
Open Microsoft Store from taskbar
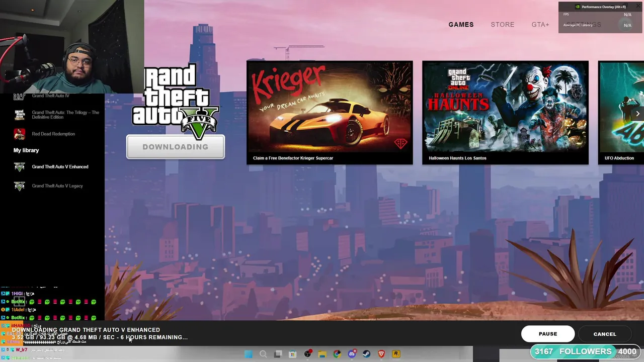[x=292, y=354]
